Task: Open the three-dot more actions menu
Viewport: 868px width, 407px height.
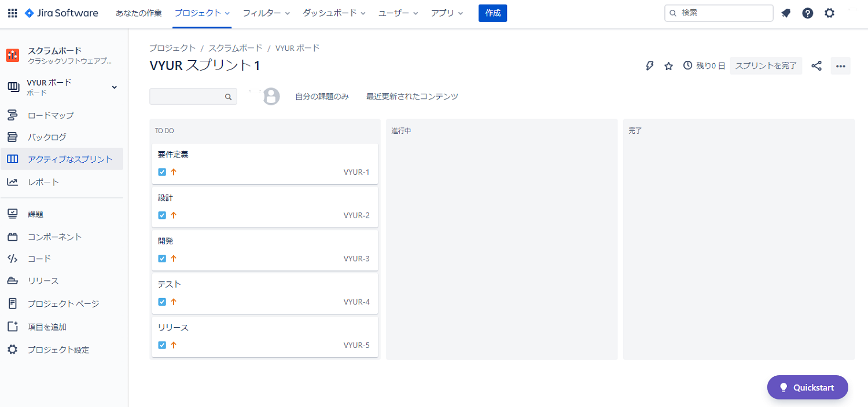Action: pos(841,66)
